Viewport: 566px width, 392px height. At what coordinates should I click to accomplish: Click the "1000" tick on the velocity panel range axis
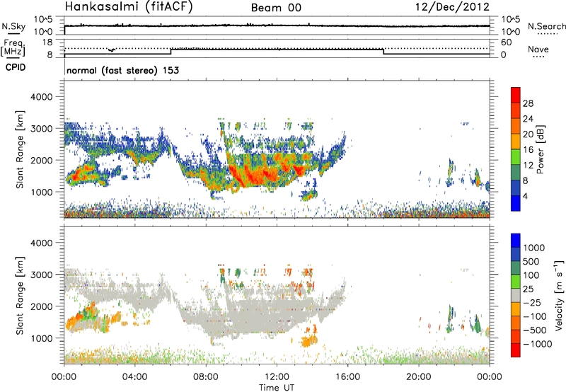pos(41,338)
